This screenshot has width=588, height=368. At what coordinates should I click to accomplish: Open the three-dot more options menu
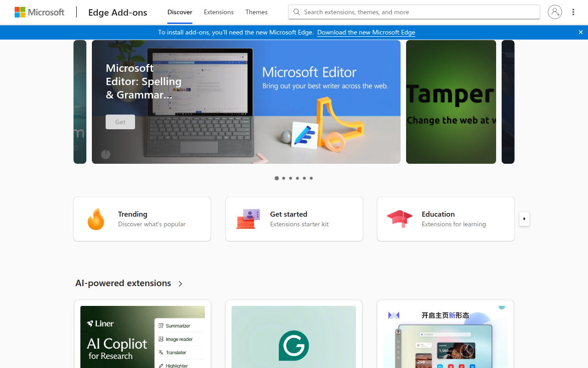573,12
